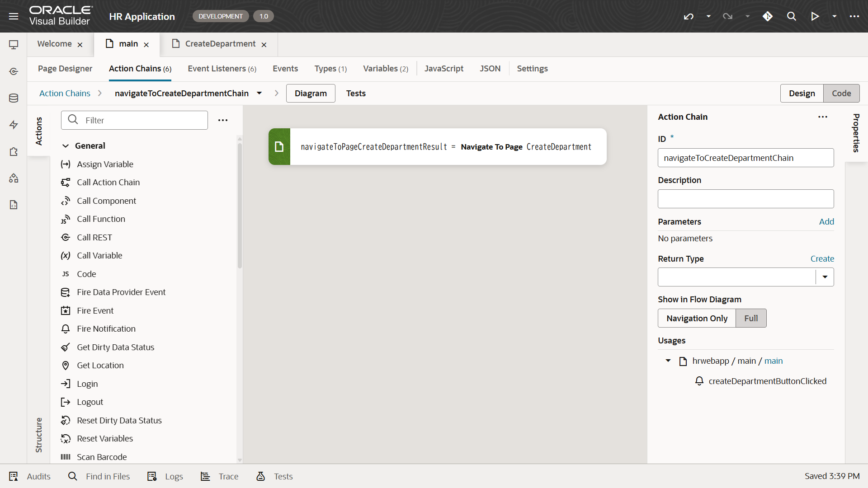Open navigateToCreateDepartmentChain chain selector dropdown
Screen dimensions: 868x488
click(x=259, y=93)
